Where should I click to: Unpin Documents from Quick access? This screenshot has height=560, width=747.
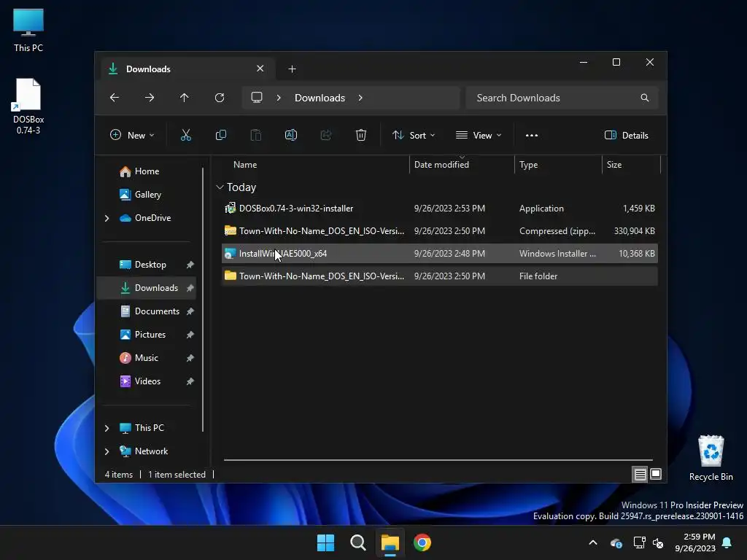190,311
